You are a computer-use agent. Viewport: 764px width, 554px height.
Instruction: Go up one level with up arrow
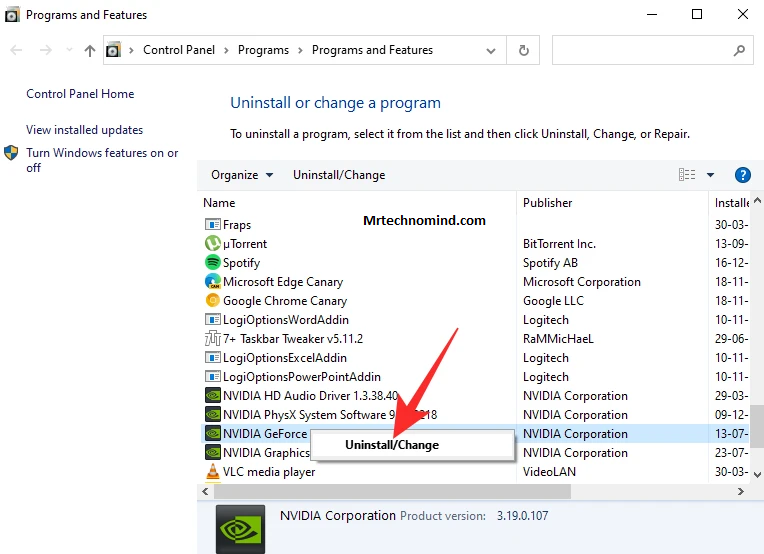pyautogui.click(x=90, y=50)
